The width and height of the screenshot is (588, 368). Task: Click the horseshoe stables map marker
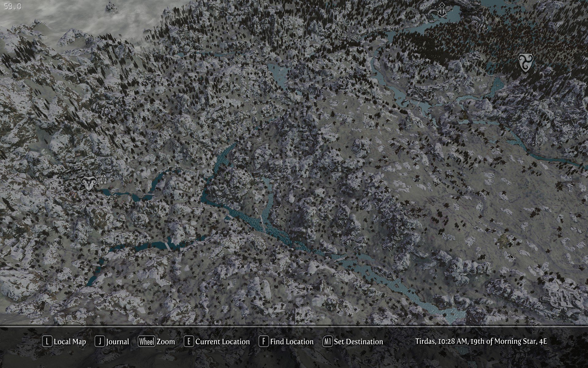[x=103, y=180]
